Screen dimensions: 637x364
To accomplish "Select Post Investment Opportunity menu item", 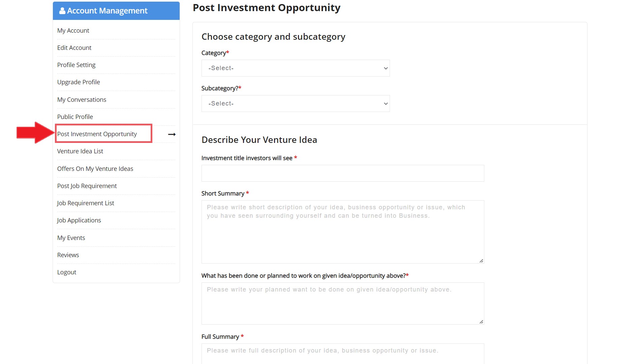I will click(x=97, y=134).
